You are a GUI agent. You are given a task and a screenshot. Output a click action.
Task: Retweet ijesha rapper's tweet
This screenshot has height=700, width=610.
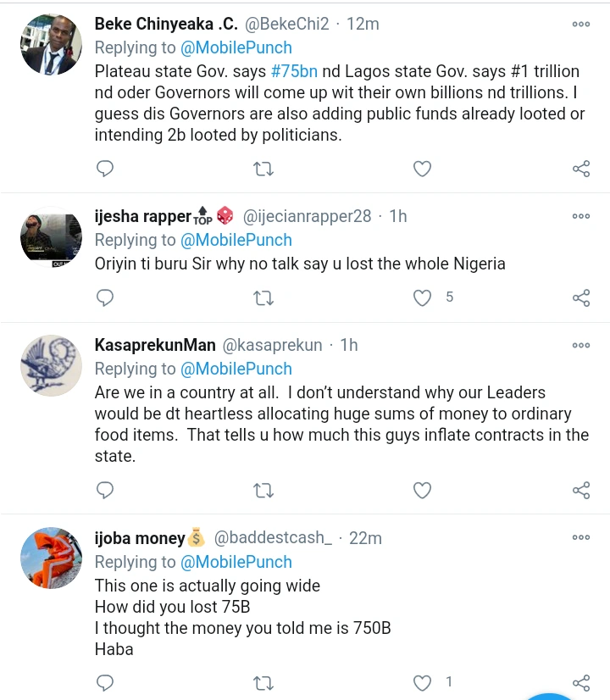click(263, 297)
